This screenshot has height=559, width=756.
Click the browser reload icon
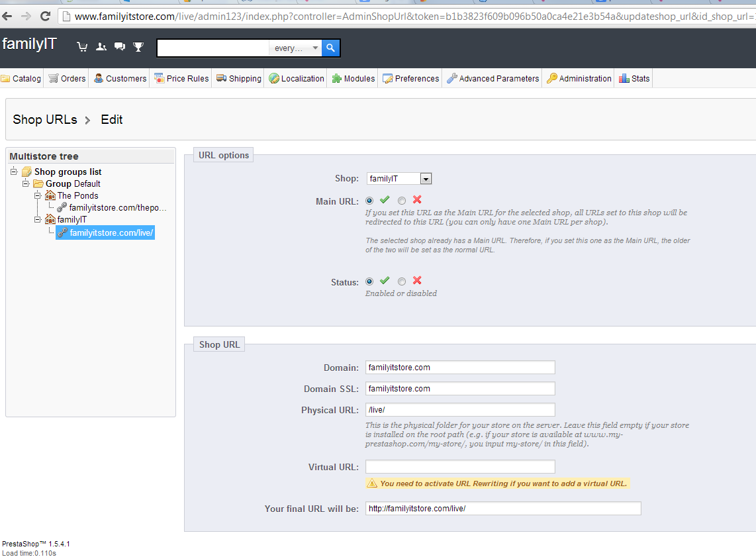point(45,17)
